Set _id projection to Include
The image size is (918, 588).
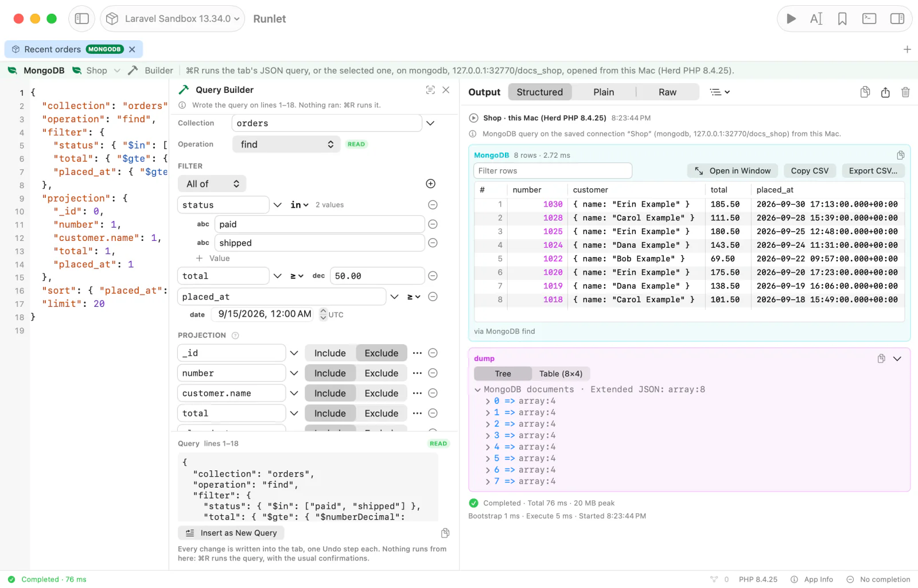click(x=330, y=353)
